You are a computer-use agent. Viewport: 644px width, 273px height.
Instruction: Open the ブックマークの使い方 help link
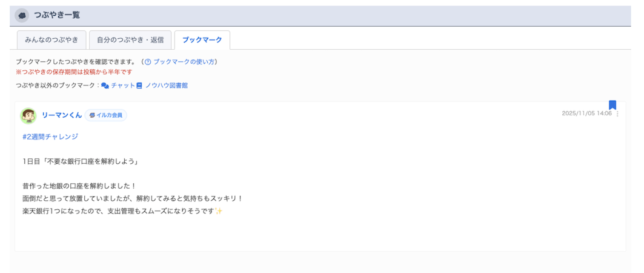tap(184, 62)
